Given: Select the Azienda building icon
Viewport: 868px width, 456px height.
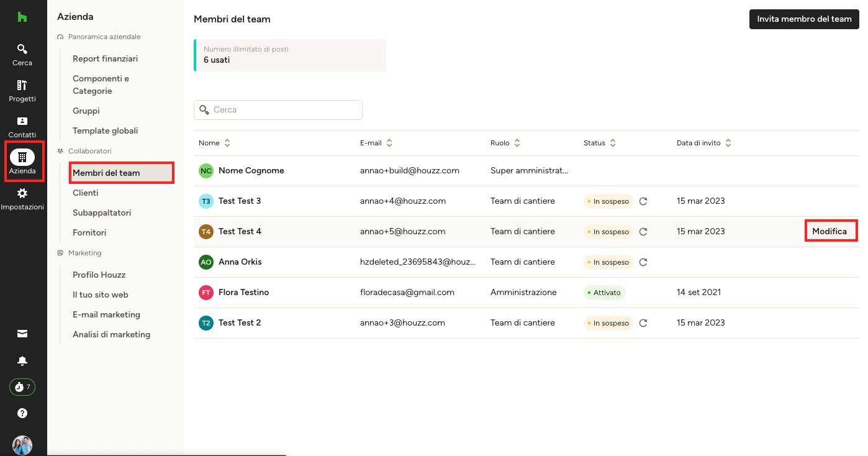Looking at the screenshot, I should pyautogui.click(x=22, y=157).
